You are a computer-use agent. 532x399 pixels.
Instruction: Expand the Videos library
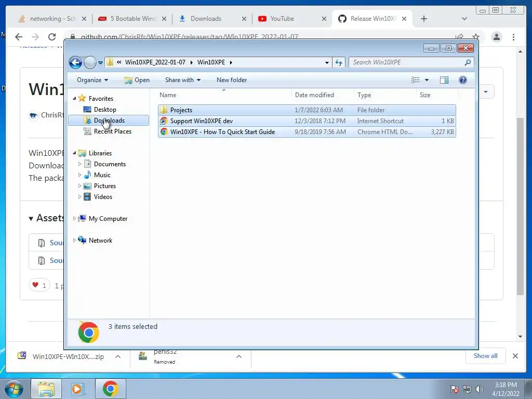click(79, 197)
